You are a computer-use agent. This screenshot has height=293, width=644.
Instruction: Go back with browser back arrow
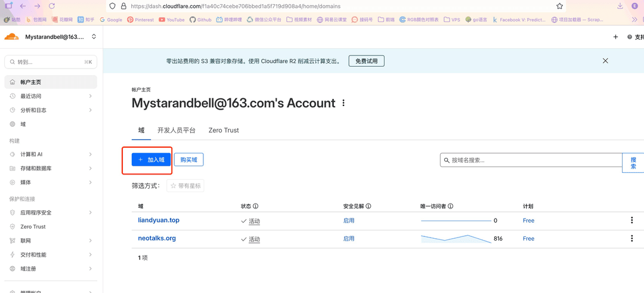tap(23, 6)
